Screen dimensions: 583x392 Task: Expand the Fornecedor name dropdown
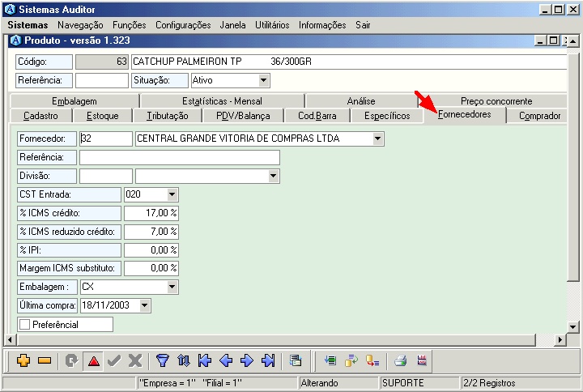pyautogui.click(x=378, y=138)
